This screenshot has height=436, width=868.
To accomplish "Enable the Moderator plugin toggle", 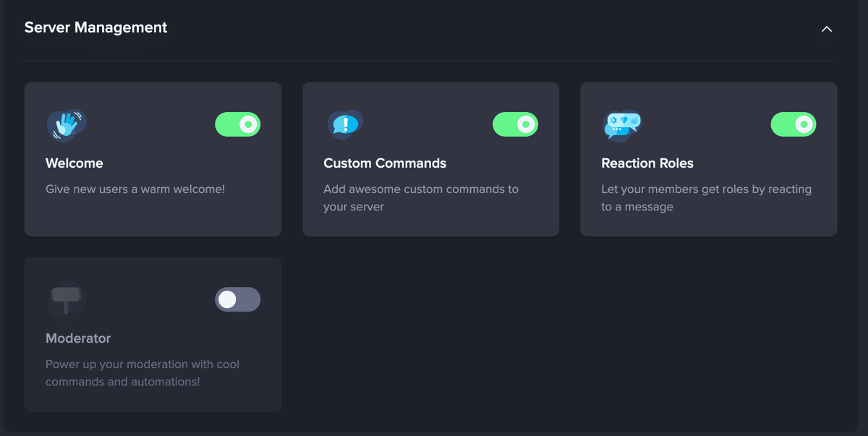I will tap(237, 299).
